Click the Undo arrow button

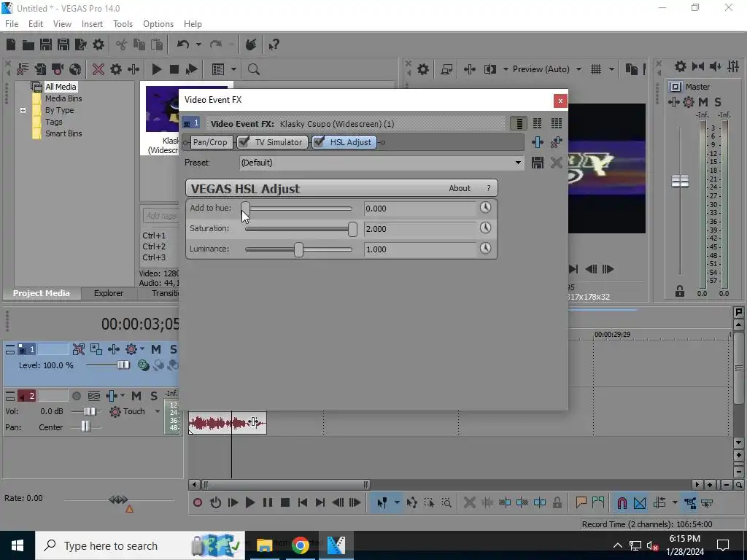(x=183, y=44)
